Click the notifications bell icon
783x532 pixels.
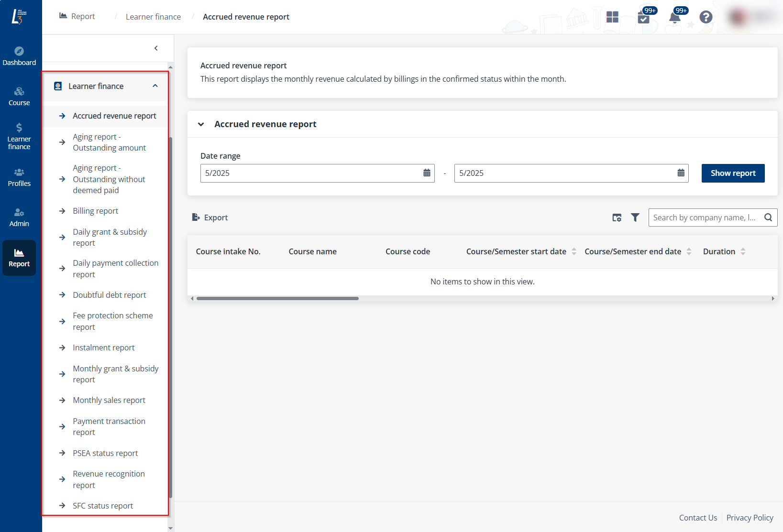tap(674, 18)
